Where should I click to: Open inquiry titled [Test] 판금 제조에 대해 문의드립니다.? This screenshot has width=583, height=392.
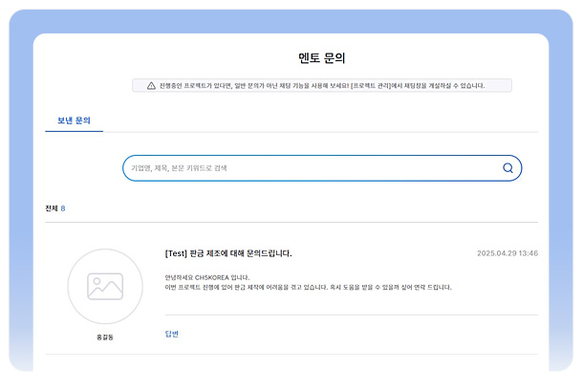228,253
